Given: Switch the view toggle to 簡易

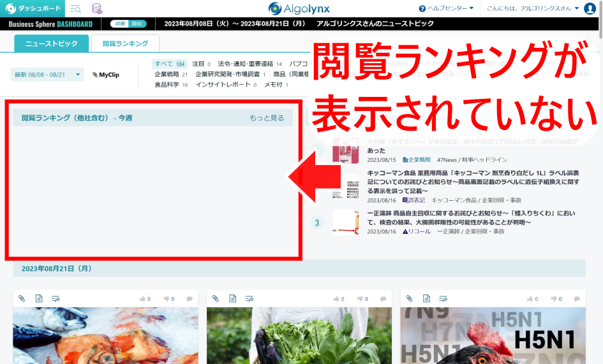Looking at the screenshot, I should (x=137, y=24).
